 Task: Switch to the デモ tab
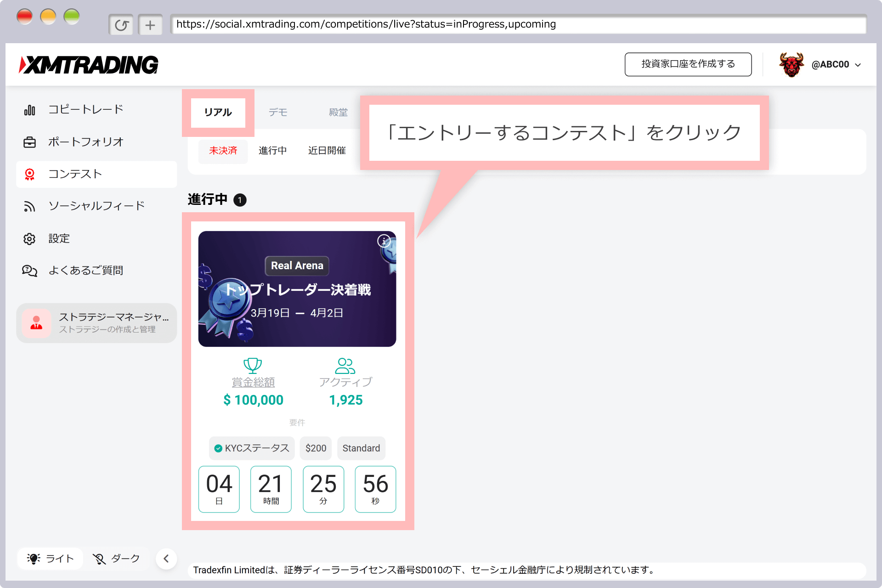pyautogui.click(x=277, y=113)
